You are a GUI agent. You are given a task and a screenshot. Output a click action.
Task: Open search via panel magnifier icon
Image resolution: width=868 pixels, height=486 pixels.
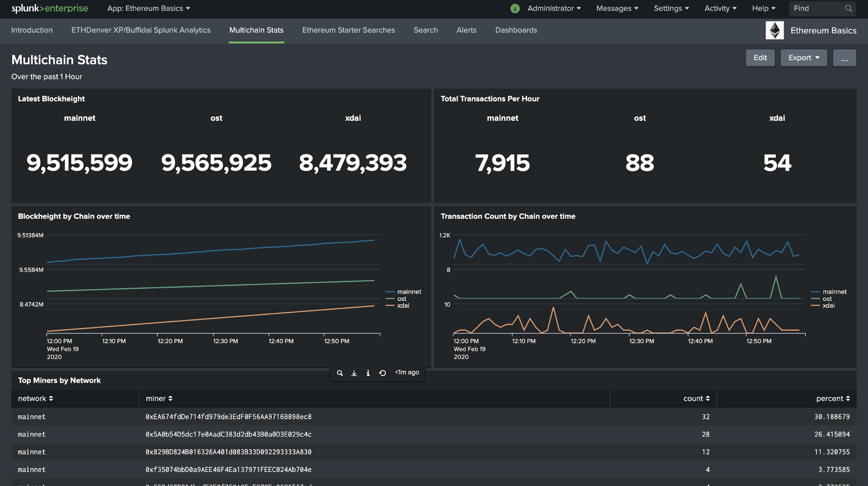tap(340, 373)
